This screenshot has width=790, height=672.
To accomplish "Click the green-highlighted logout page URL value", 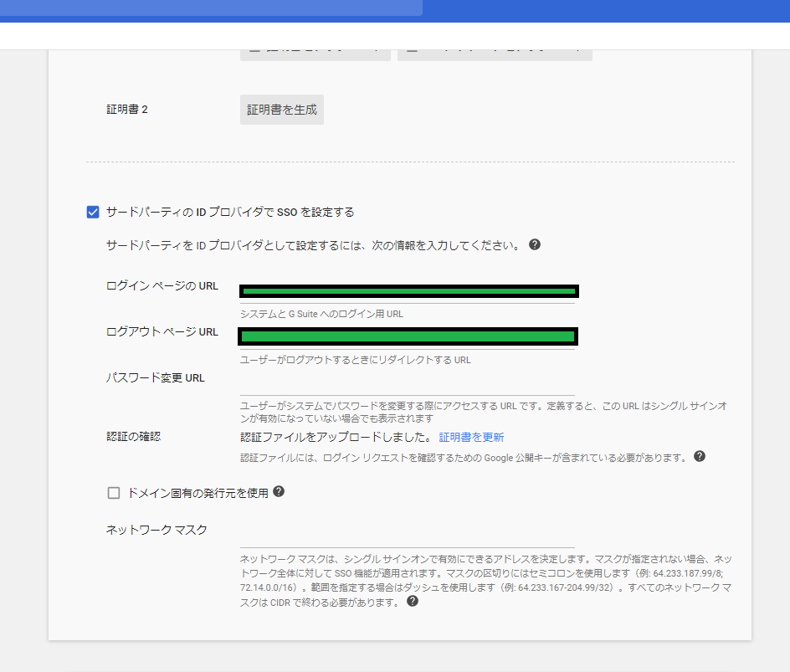I will [x=408, y=336].
